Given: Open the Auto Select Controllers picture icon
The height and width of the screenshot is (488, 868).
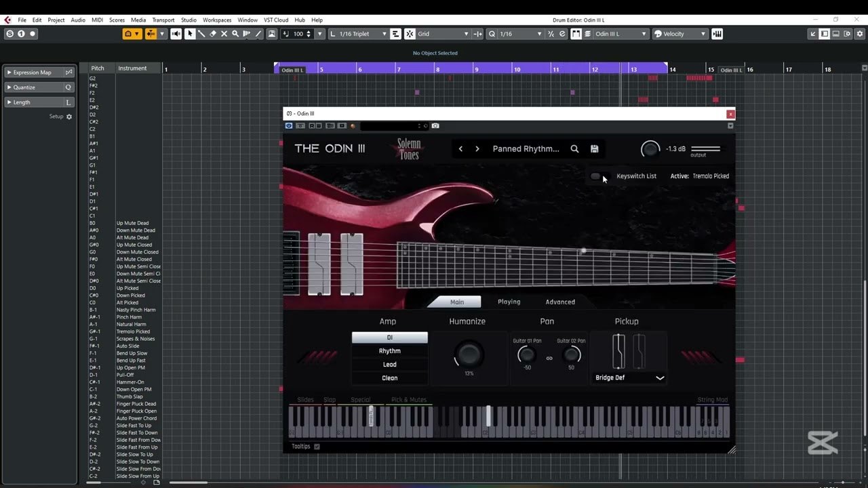Looking at the screenshot, I should 272,34.
